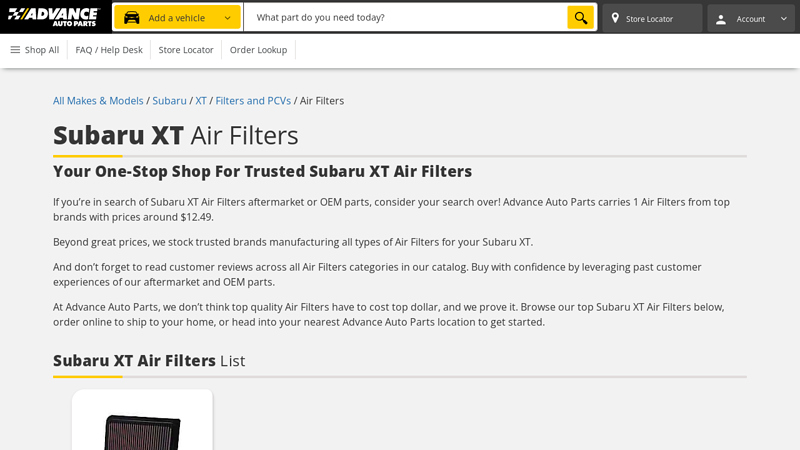Follow the All Makes & Models breadcrumb
Screen dimensions: 800x450
tap(98, 101)
